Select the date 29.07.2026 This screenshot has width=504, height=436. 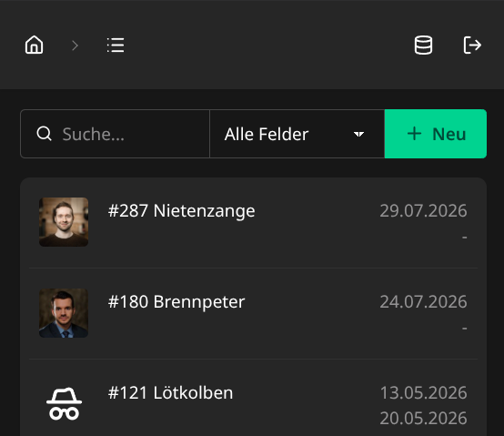click(x=423, y=211)
